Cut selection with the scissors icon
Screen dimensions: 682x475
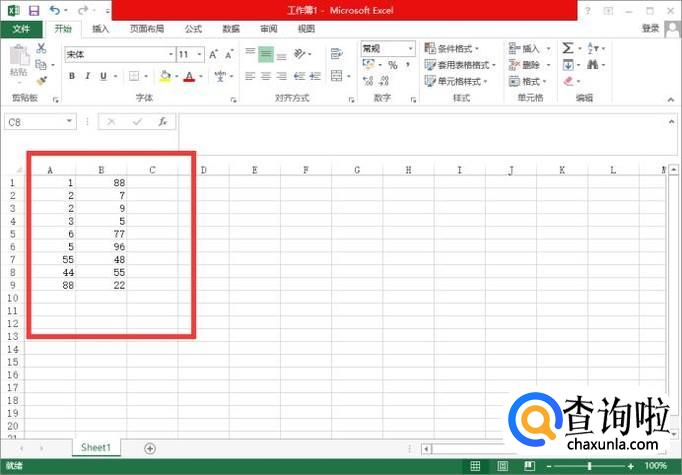tap(41, 48)
